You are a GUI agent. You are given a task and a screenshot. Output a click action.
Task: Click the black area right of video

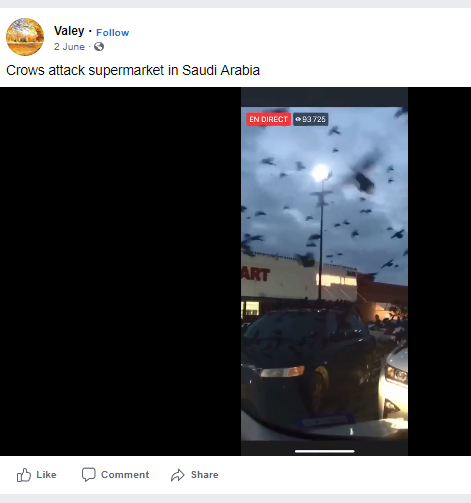(x=439, y=271)
